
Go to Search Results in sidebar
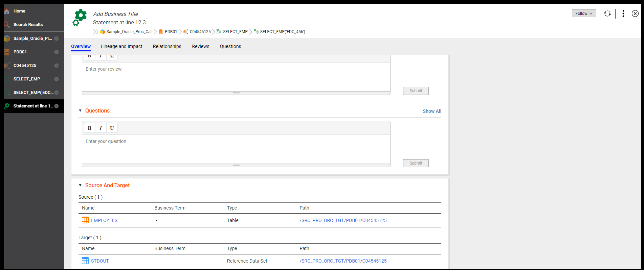click(x=28, y=25)
